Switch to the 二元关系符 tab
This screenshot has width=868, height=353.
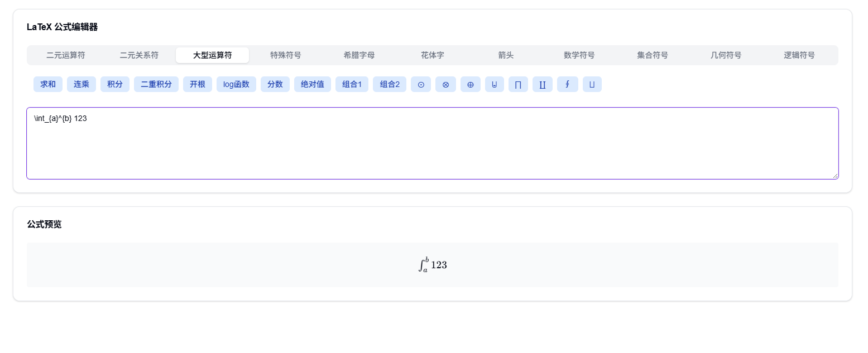click(x=138, y=55)
